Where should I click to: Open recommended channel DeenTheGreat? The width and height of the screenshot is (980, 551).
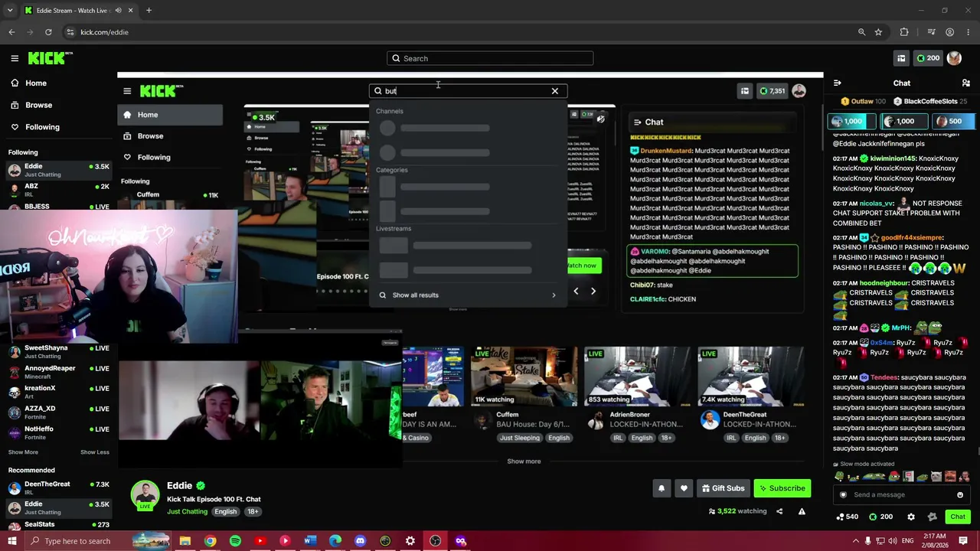tap(58, 487)
